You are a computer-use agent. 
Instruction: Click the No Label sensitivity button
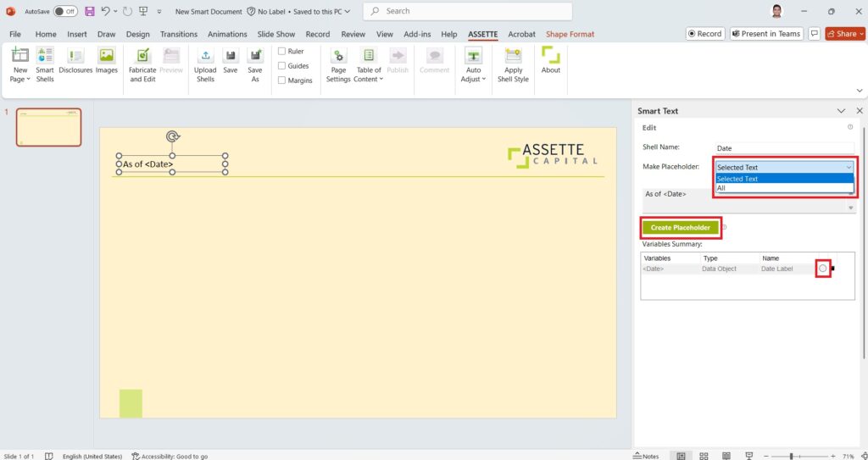click(x=265, y=11)
